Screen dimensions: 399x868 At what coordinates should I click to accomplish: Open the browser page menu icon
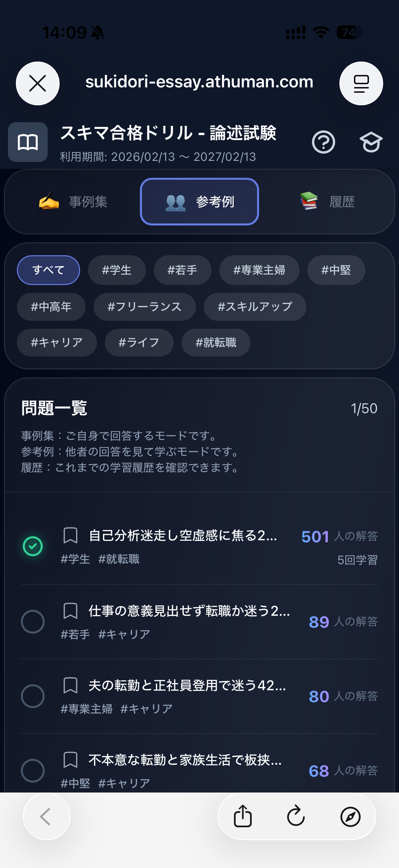pos(361,83)
